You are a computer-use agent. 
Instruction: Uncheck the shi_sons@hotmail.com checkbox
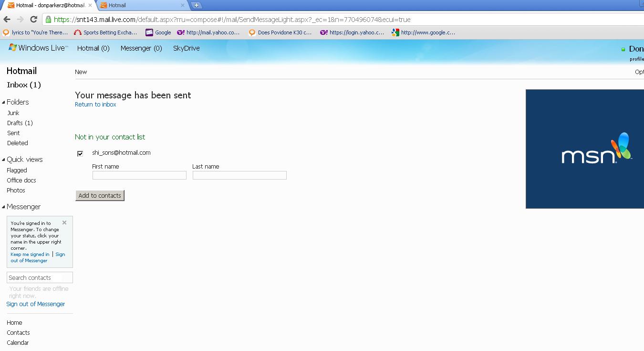(80, 153)
